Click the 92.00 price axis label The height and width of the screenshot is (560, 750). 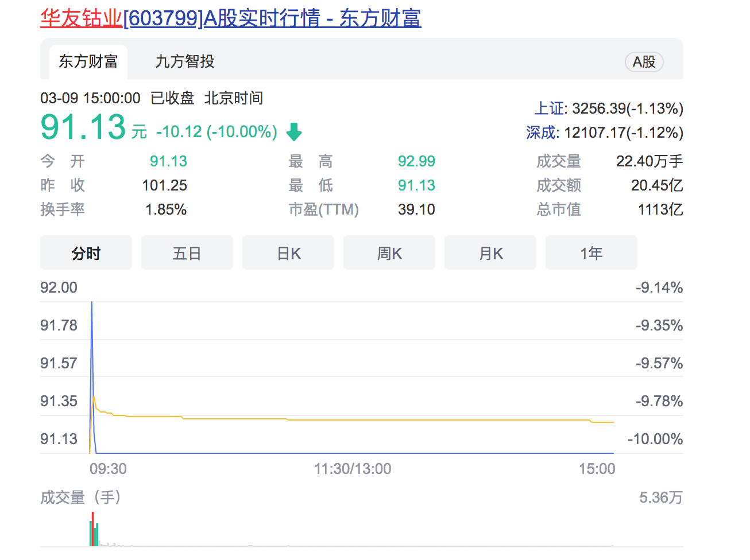pos(59,287)
